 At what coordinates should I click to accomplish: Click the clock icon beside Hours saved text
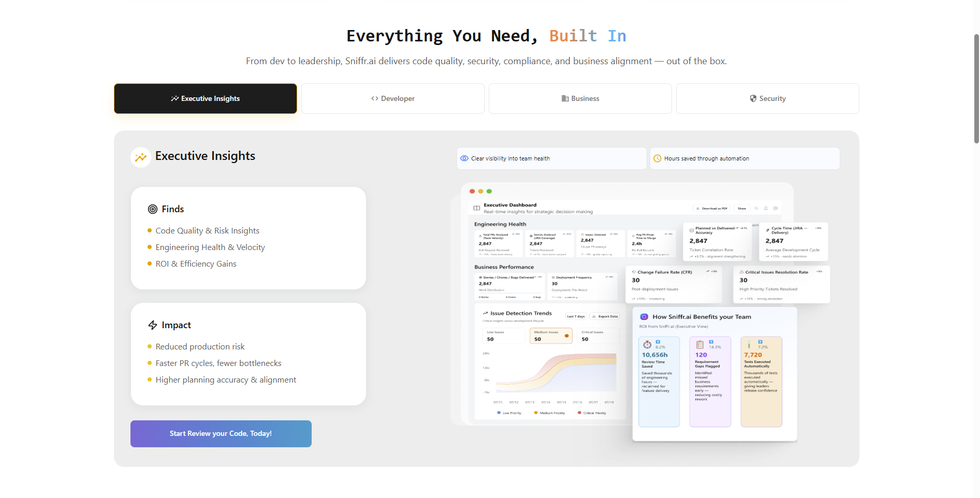658,158
